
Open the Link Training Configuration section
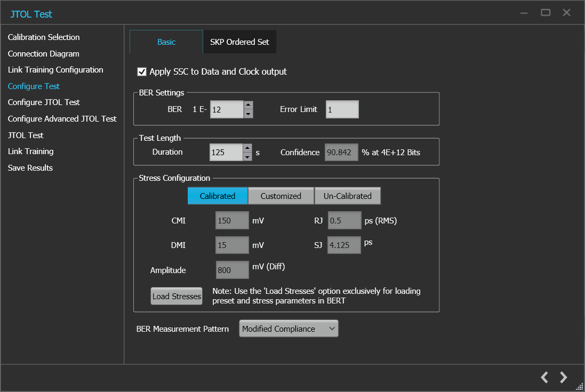click(x=55, y=69)
